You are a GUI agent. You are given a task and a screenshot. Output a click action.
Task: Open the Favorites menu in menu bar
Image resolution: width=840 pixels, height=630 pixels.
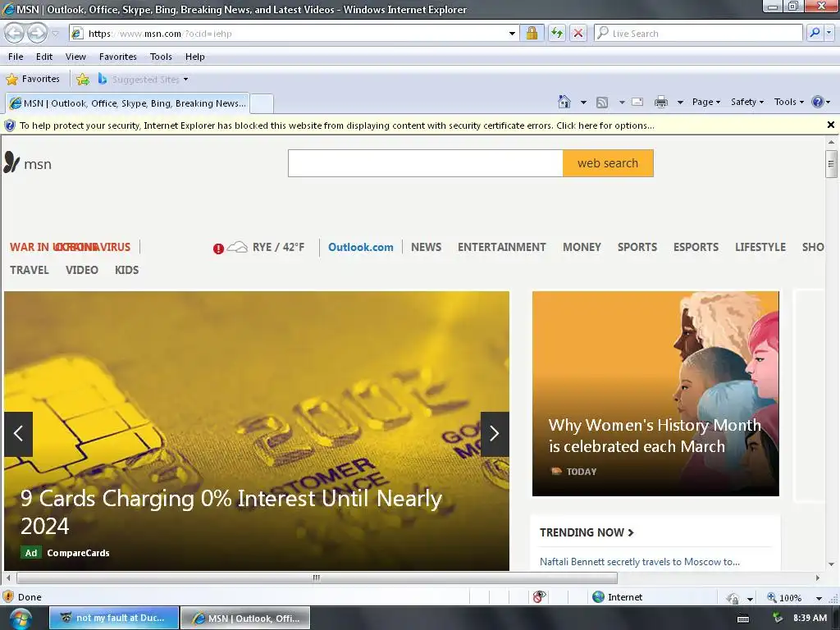(118, 57)
